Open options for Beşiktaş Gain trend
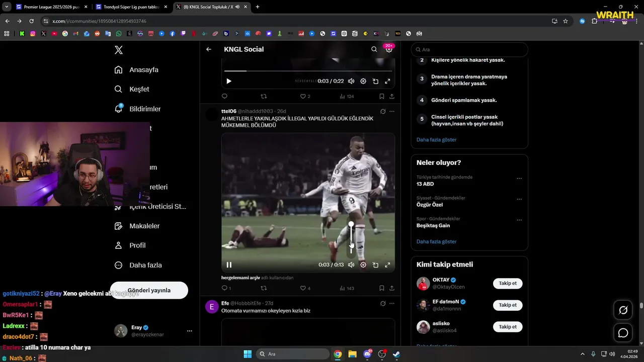644x362 pixels. (519, 220)
